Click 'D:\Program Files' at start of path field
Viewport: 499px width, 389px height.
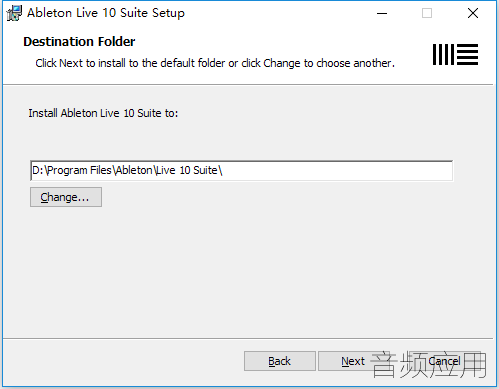72,170
